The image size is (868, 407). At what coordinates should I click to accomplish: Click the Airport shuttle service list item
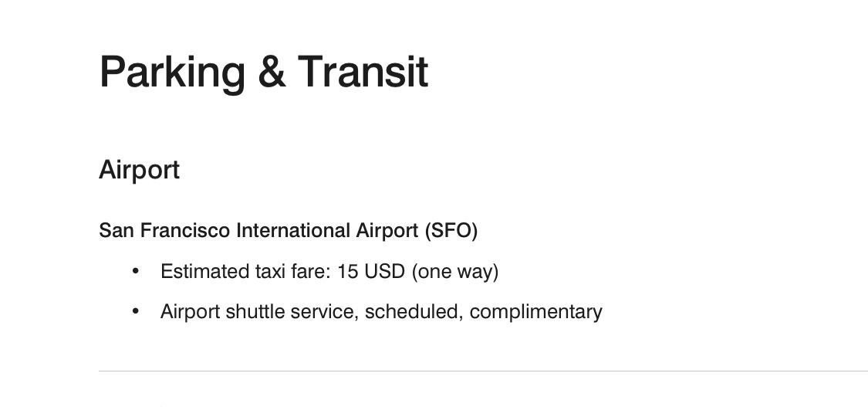[x=381, y=311]
